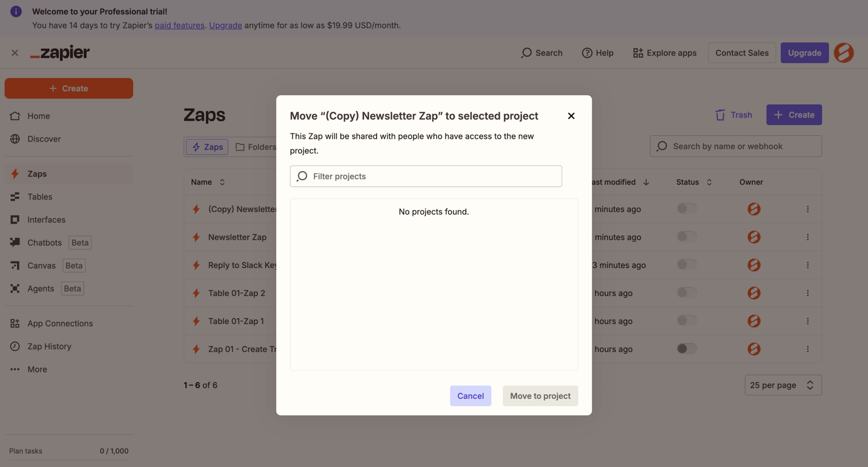Open the 25 per page dropdown
Screen dimensions: 868x467
(x=783, y=385)
